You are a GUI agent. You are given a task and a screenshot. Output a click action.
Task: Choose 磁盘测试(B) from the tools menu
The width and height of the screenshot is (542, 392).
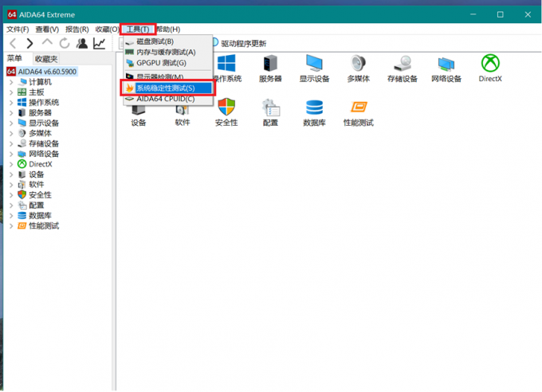[168, 41]
